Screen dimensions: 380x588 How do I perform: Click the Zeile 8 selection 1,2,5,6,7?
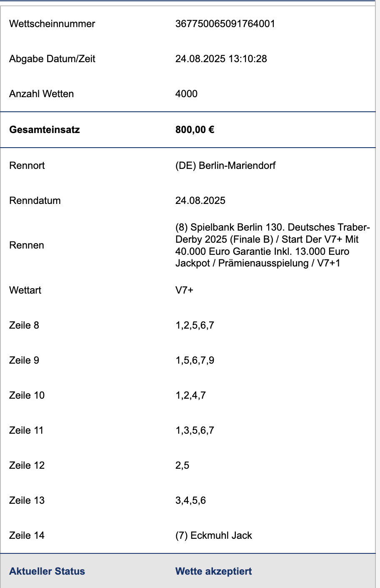(195, 325)
